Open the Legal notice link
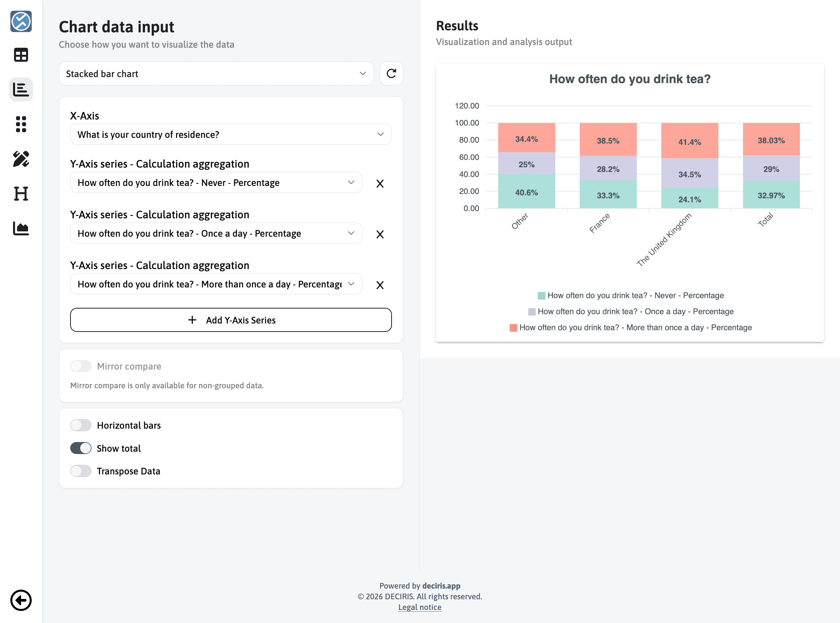 [420, 607]
